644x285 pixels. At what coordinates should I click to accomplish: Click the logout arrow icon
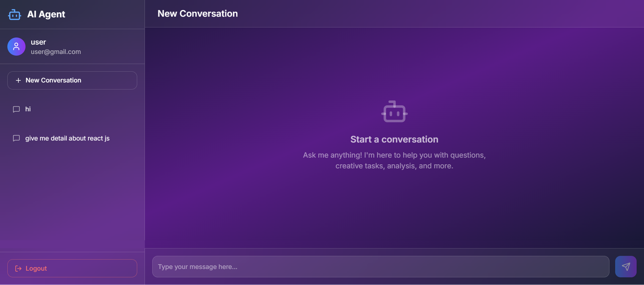pos(18,268)
